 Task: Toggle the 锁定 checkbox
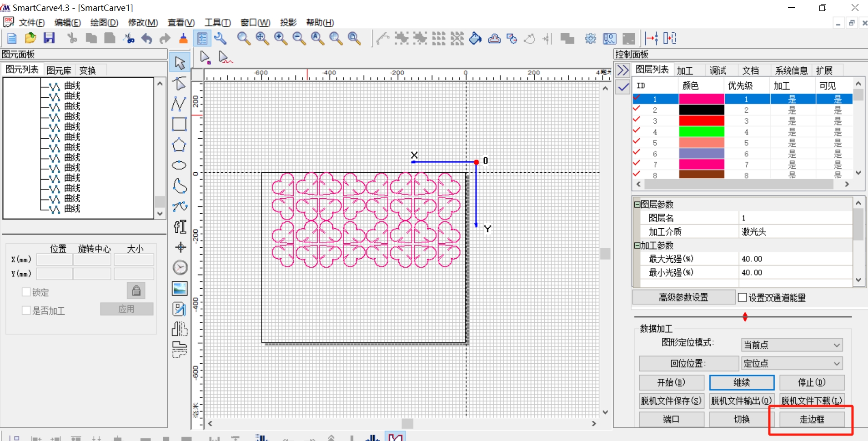[26, 292]
